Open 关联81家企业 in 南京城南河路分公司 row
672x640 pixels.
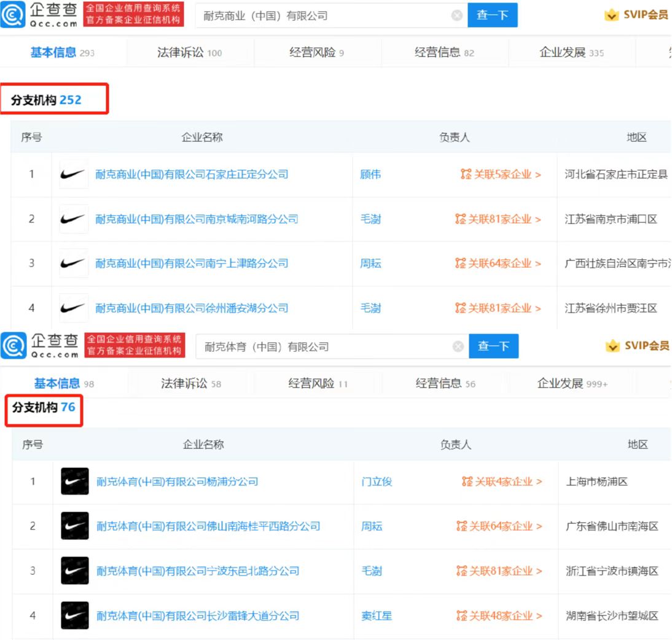coord(504,219)
